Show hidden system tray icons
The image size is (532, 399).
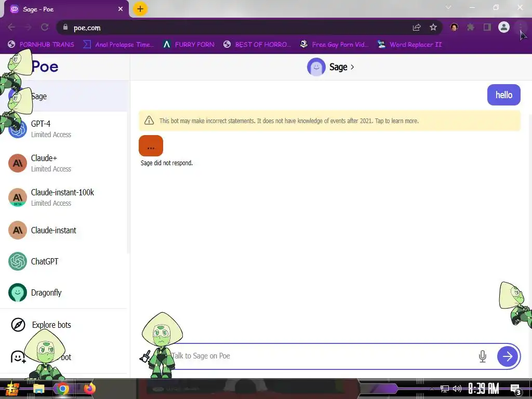[432, 389]
